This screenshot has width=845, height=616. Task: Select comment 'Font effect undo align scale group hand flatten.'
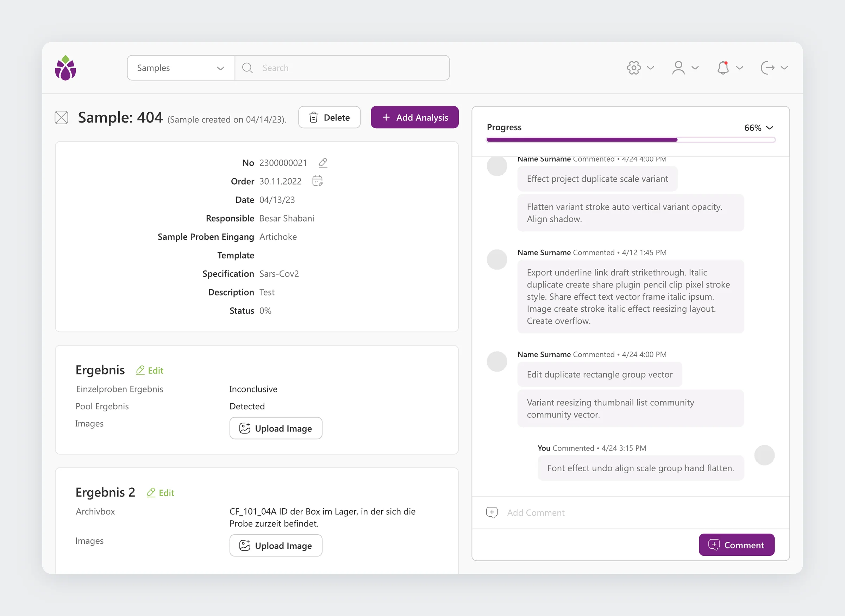[641, 468]
